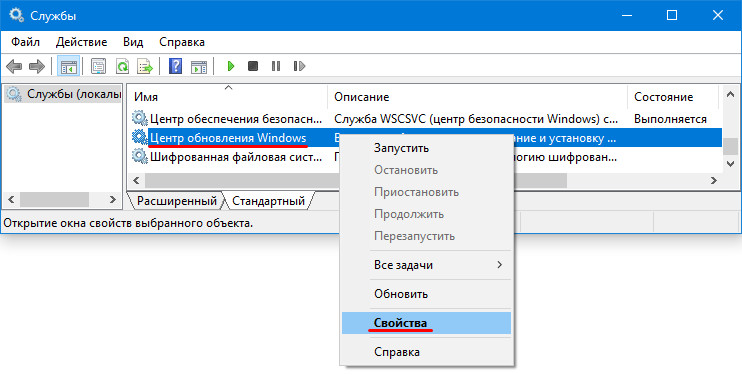The height and width of the screenshot is (375, 742).
Task: Click the tree pane horizontal scrollbar thumb
Action: [x=54, y=199]
